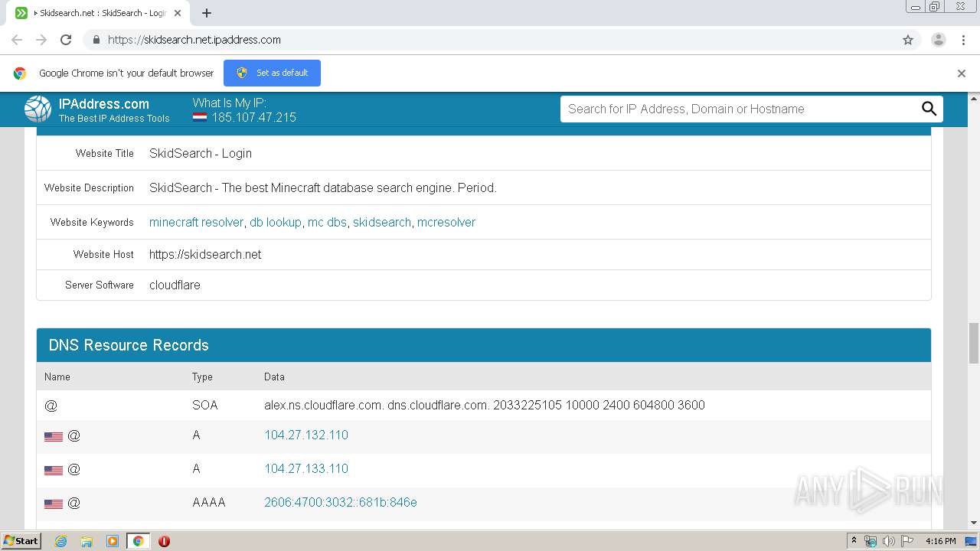This screenshot has width=980, height=551.
Task: Open the Windows Start menu
Action: pyautogui.click(x=21, y=540)
